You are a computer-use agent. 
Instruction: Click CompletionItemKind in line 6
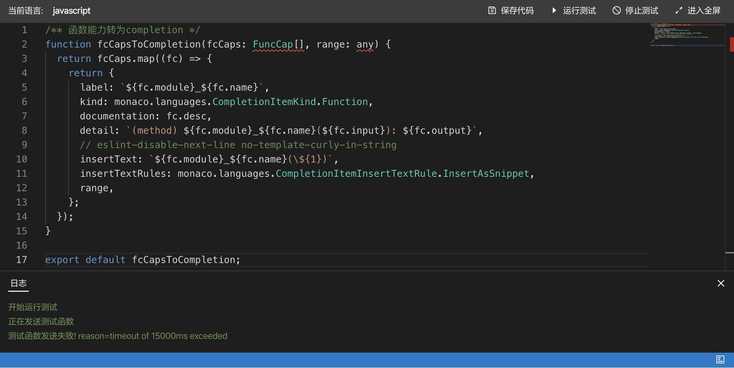click(x=264, y=102)
